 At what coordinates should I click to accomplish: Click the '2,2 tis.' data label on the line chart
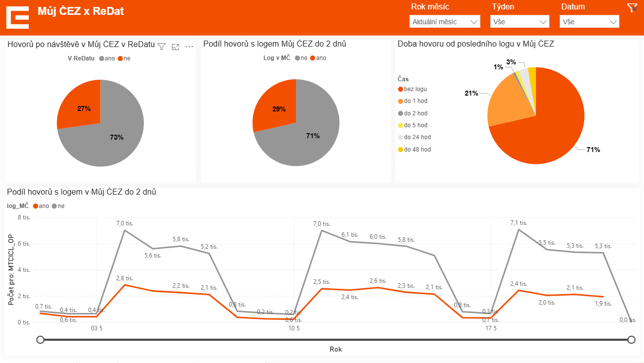click(x=181, y=286)
